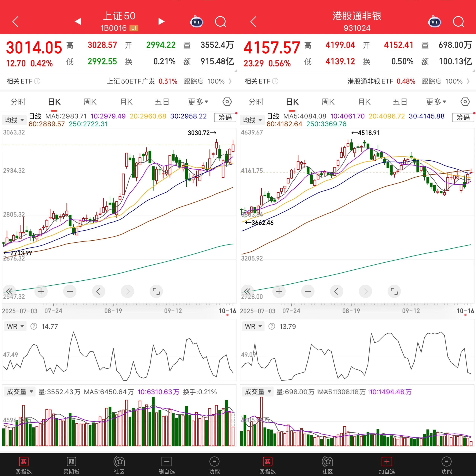Expand the left chart to fullscreen
The image size is (476, 476).
click(x=156, y=291)
